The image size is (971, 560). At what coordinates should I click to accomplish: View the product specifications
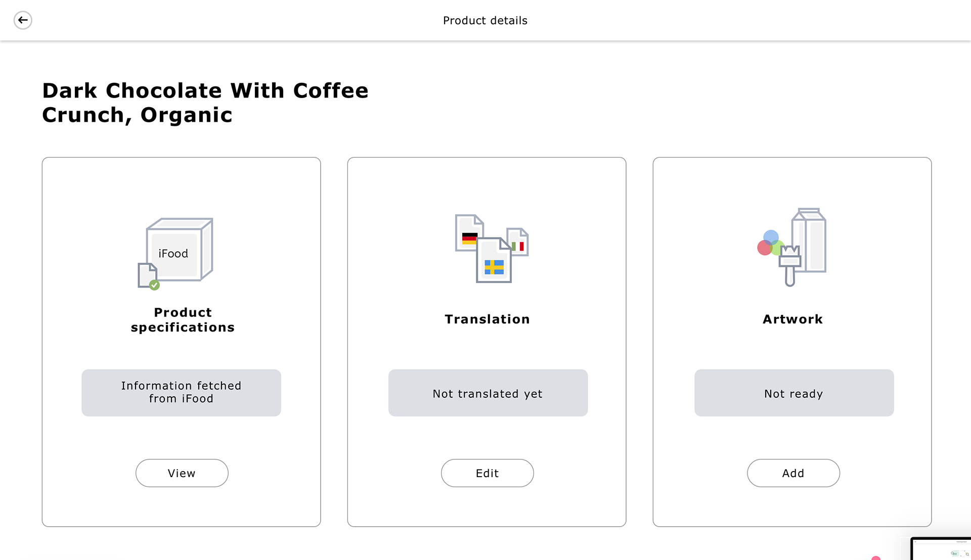(x=182, y=473)
